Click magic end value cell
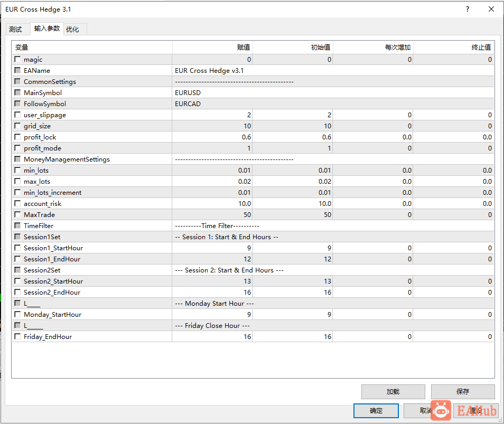The image size is (504, 424). pyautogui.click(x=453, y=60)
